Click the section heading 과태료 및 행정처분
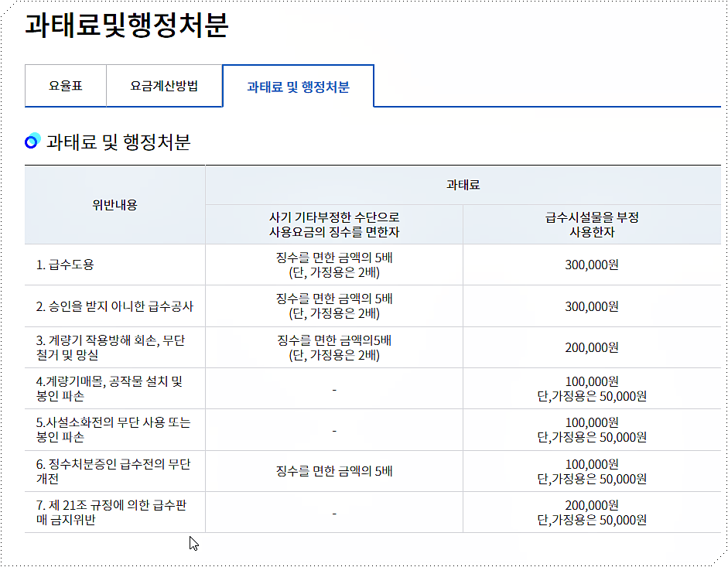 [x=118, y=142]
